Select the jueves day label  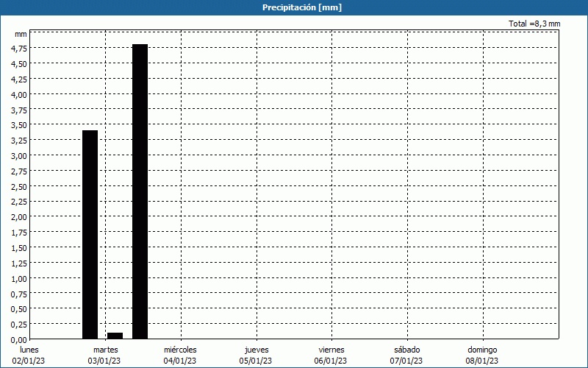[257, 350]
